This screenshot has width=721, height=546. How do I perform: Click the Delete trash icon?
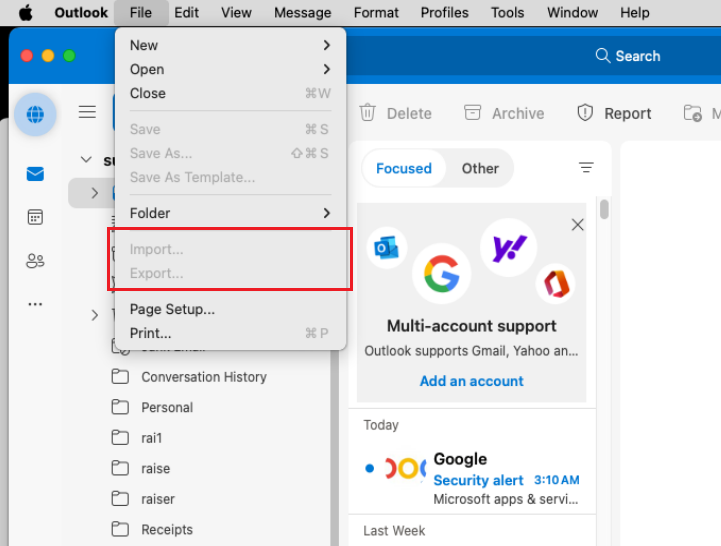click(367, 113)
